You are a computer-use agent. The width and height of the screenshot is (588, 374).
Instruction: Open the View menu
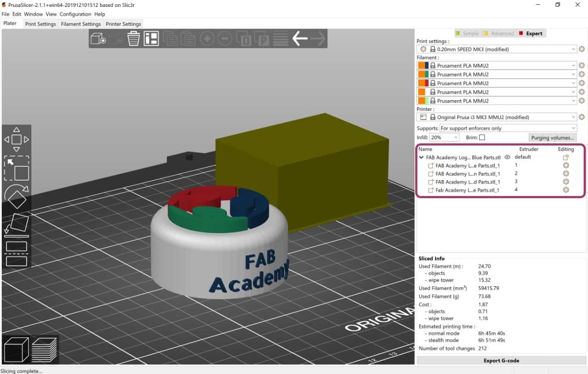pos(51,14)
